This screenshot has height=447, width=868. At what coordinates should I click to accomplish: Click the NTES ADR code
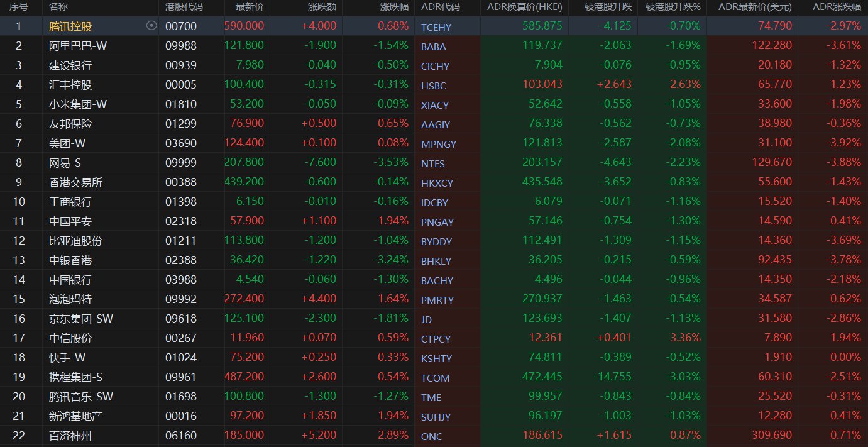tap(432, 163)
